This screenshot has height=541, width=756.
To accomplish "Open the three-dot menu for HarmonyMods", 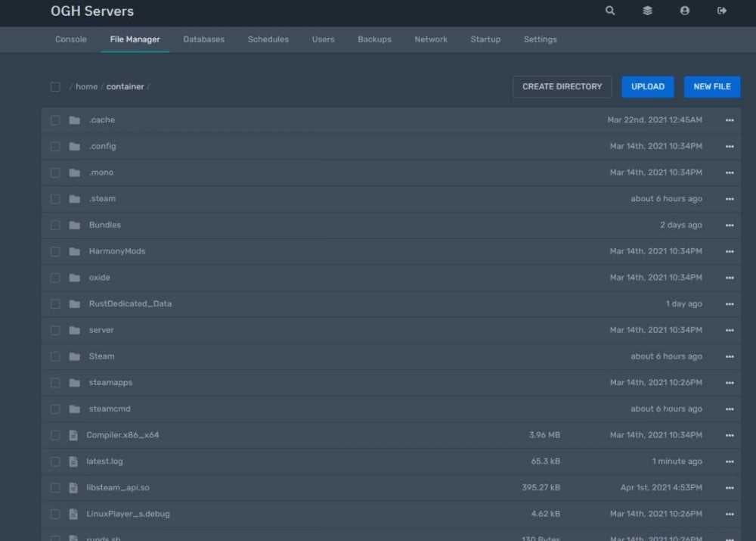I will click(729, 252).
